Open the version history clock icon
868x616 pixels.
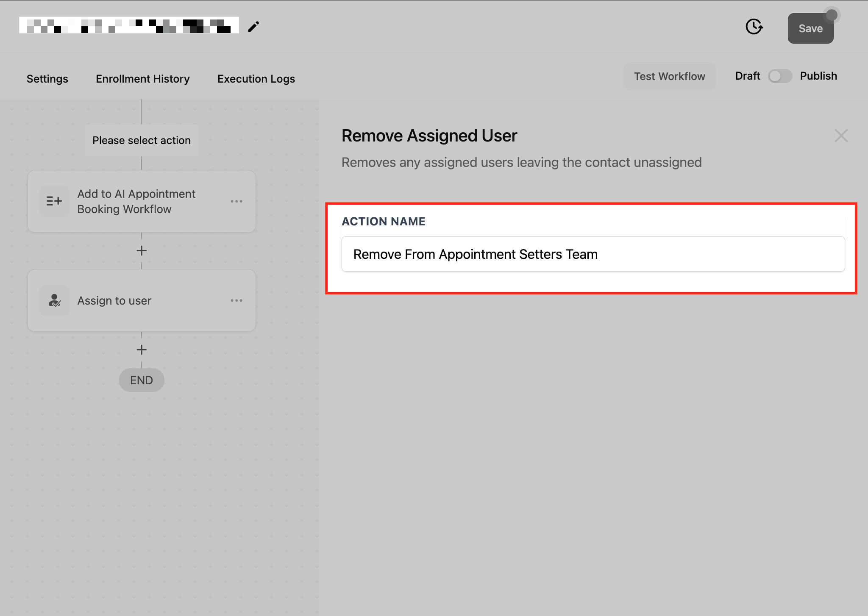(x=754, y=27)
